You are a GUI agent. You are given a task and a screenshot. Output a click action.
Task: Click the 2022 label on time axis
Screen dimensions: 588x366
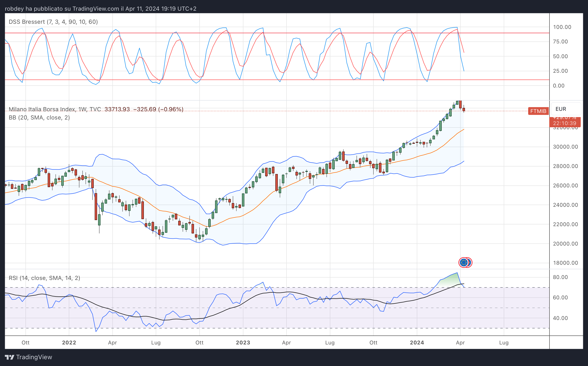(69, 342)
